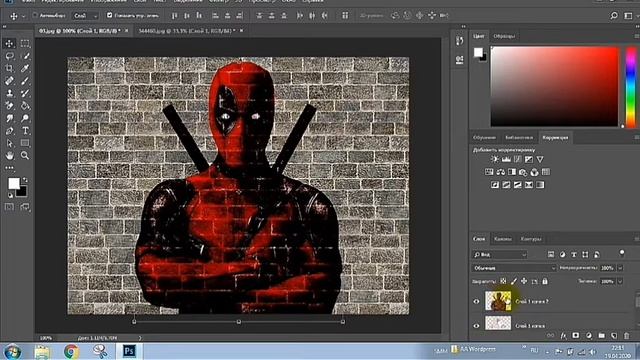Toggle lock transparent pixels
Viewport: 640px width, 360px height.
[x=503, y=281]
